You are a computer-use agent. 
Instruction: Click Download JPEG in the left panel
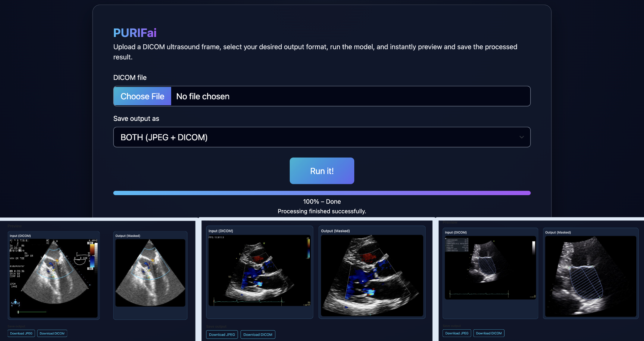coord(21,333)
